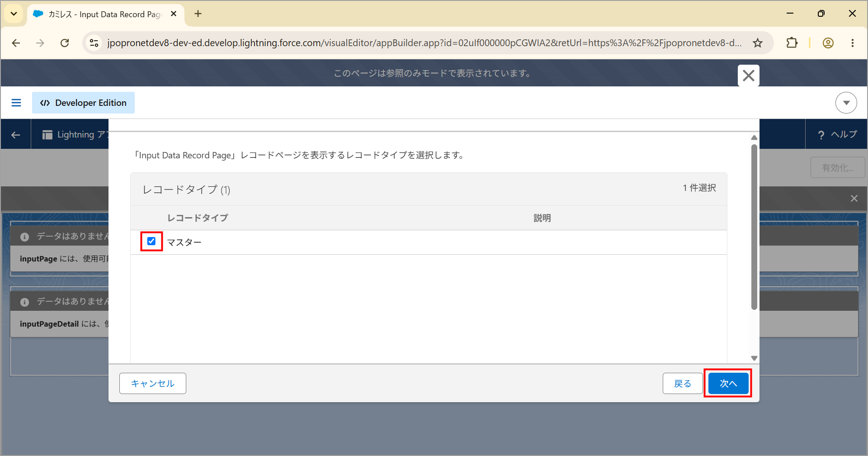The height and width of the screenshot is (456, 868).
Task: Click the inputPage component text
Action: point(38,259)
